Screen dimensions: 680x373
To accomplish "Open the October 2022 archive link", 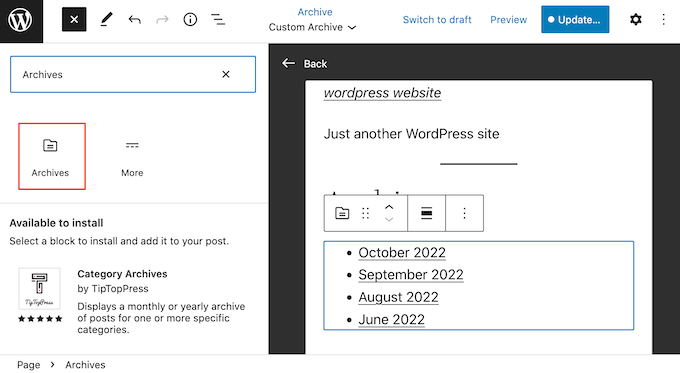I will click(402, 252).
